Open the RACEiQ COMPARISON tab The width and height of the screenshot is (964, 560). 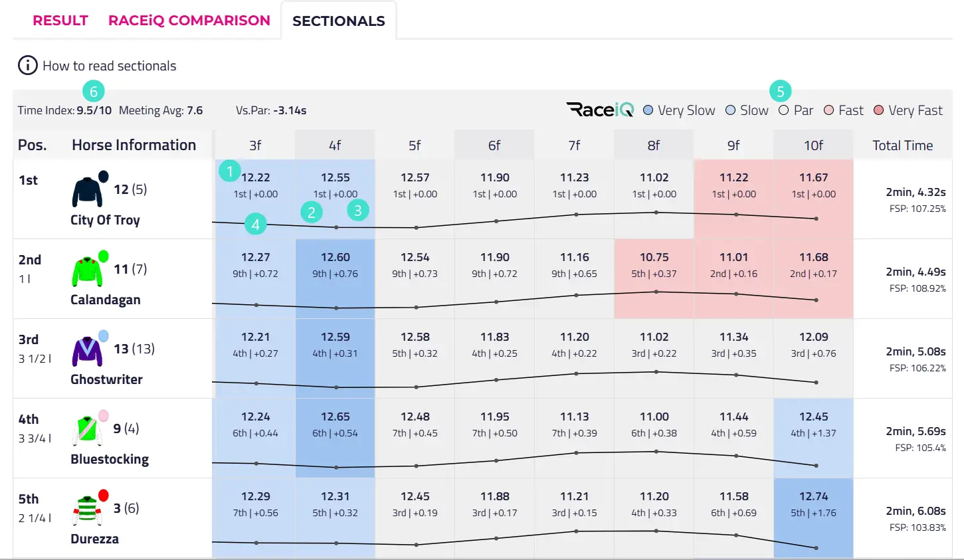pyautogui.click(x=189, y=20)
